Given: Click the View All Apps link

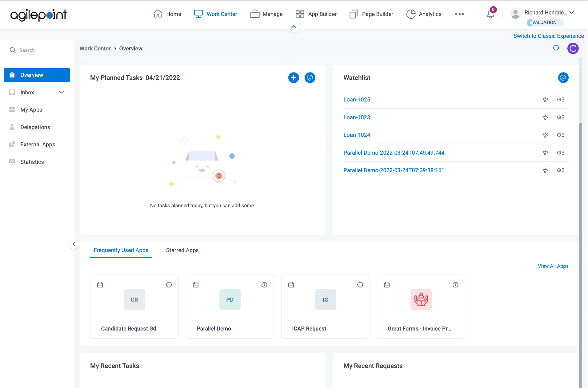Looking at the screenshot, I should (x=553, y=266).
